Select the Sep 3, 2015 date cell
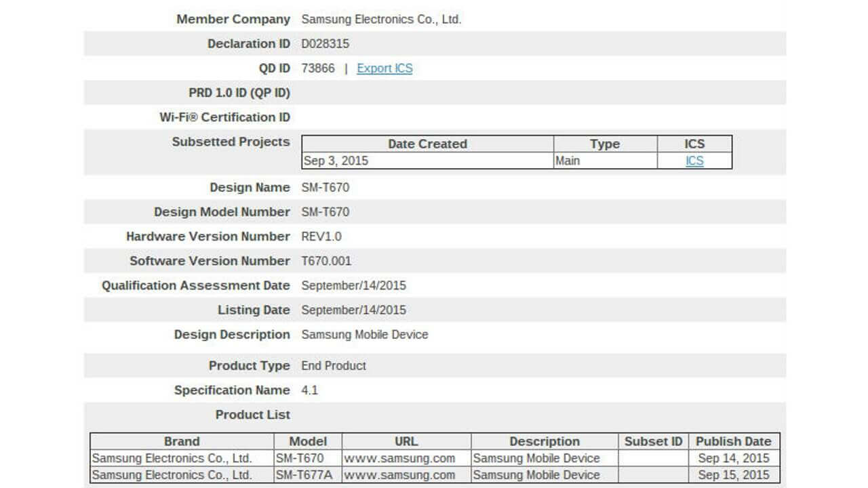The width and height of the screenshot is (868, 488). [x=336, y=161]
